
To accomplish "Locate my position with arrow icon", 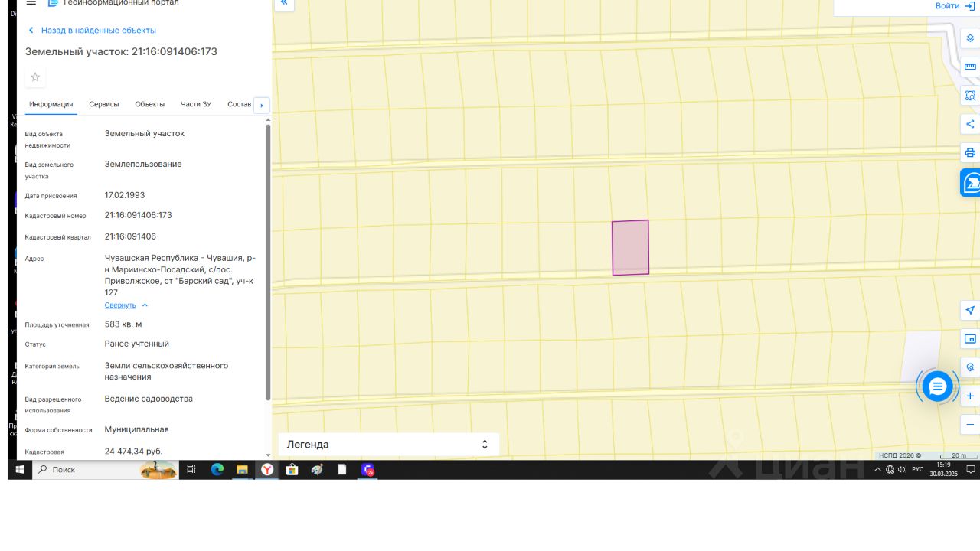I will pyautogui.click(x=970, y=311).
